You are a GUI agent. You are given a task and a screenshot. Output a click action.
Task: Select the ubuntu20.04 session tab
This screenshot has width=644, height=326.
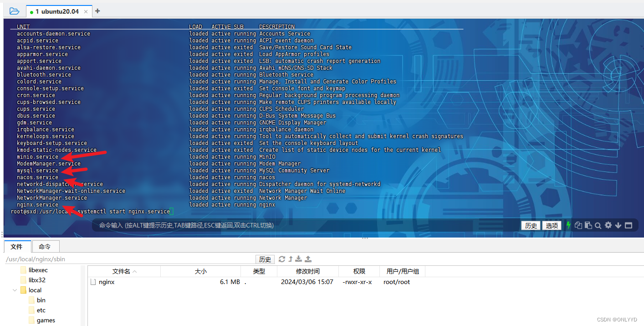click(x=57, y=11)
